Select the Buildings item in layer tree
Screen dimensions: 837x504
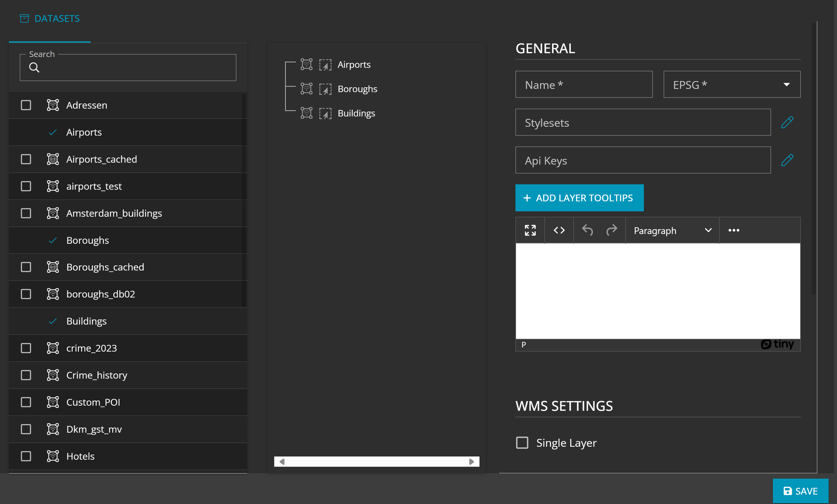pos(356,113)
